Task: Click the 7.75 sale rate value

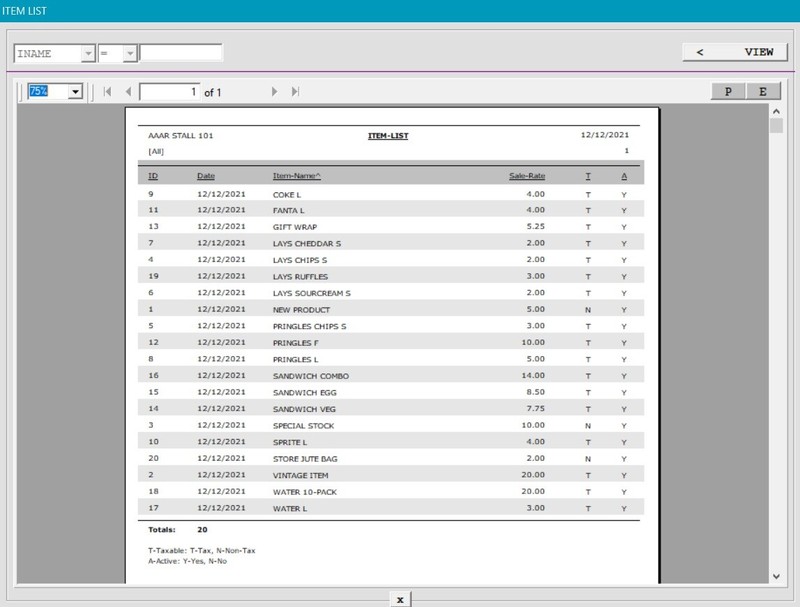Action: click(536, 409)
